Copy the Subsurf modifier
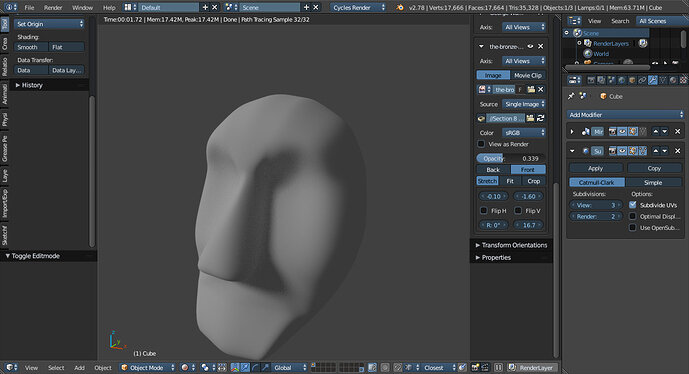 point(654,168)
